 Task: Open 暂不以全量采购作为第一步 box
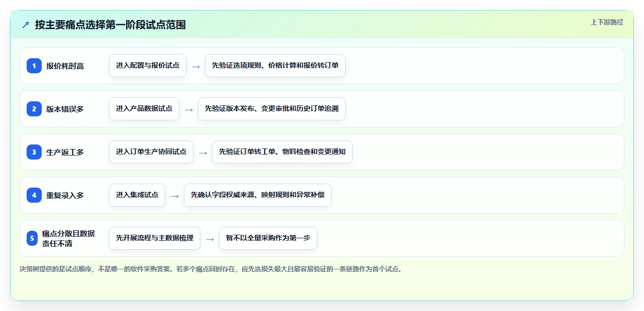tap(268, 238)
